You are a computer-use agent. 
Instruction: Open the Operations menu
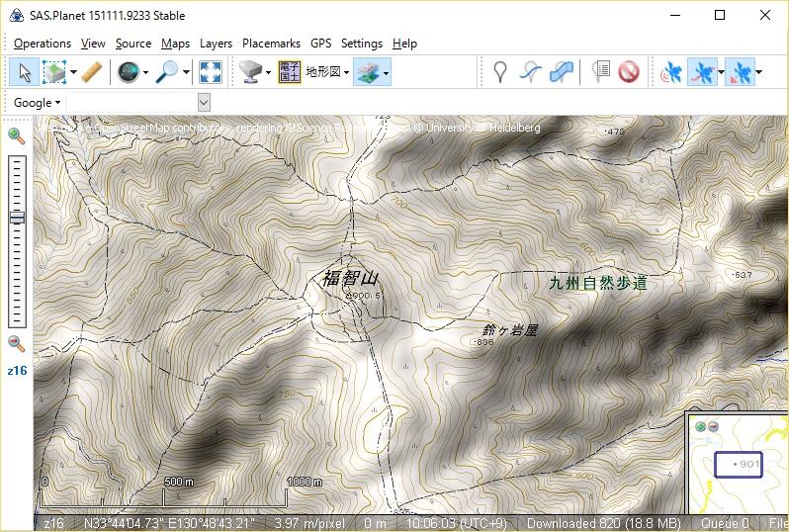(43, 44)
